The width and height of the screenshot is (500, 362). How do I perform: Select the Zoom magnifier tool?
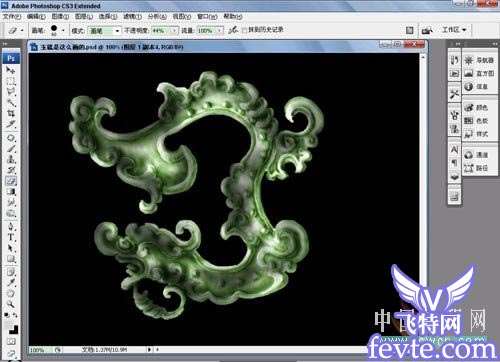pos(11,304)
